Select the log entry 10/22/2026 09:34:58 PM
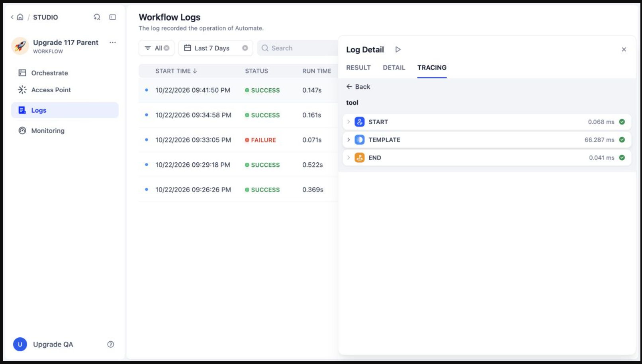642x364 pixels. (238, 115)
